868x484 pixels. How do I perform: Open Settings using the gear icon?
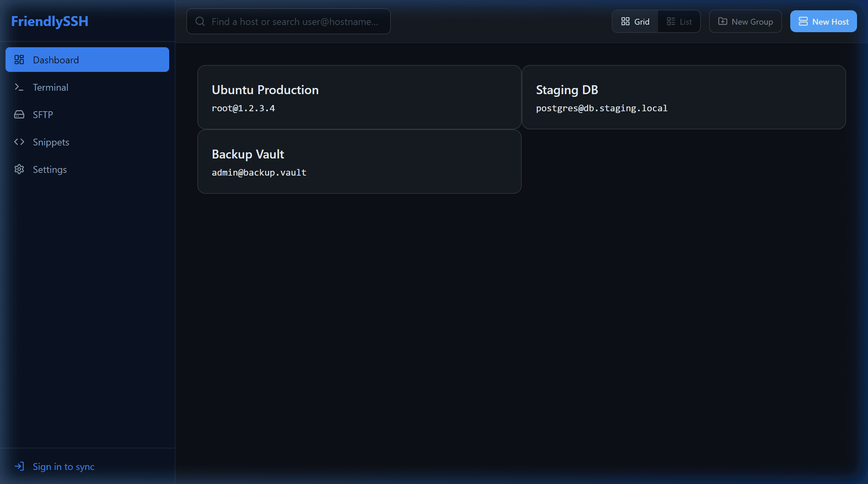coord(20,169)
